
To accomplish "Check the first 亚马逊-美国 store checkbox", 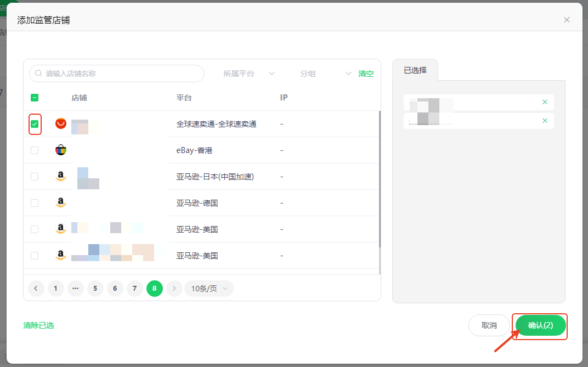I will (x=35, y=229).
